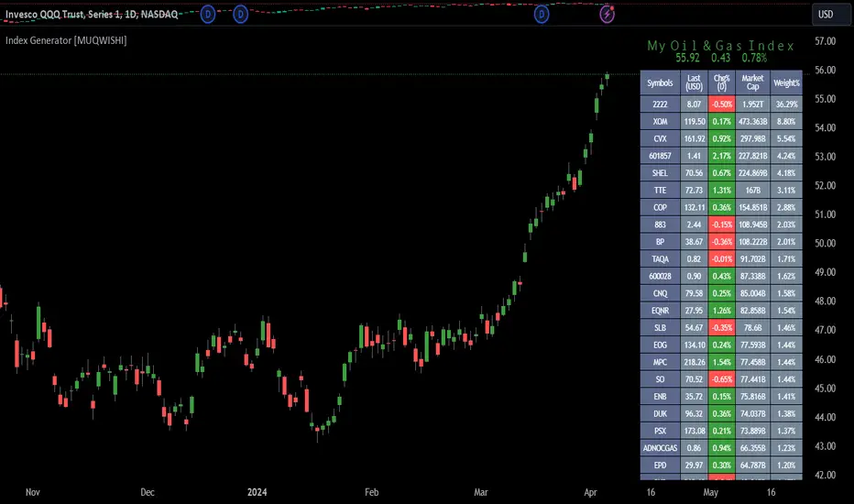Click the mid-March dividend D marker
Viewport: 854px width, 504px height.
point(542,14)
